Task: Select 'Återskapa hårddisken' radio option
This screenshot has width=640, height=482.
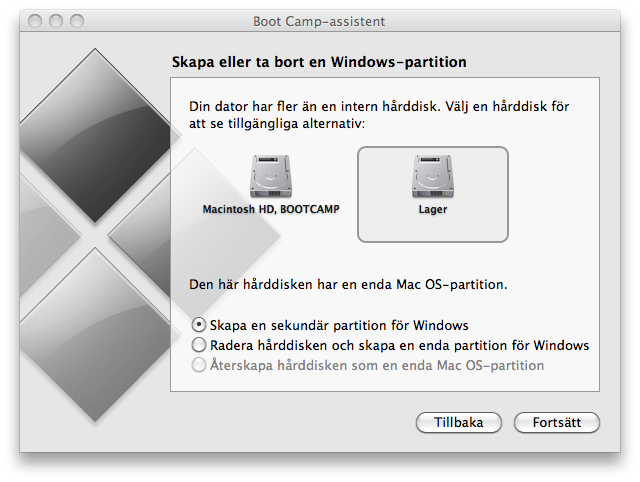Action: (199, 365)
